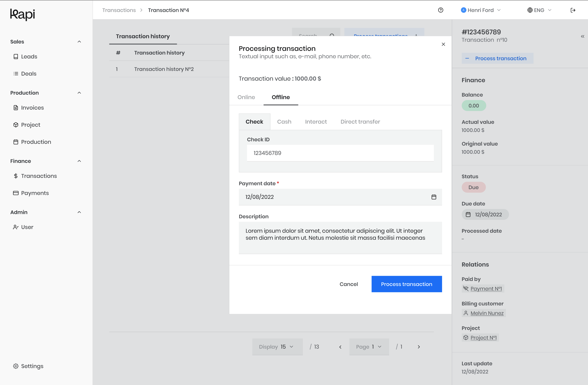Screen dimensions: 588x385
Task: Click the blue Process transaction button
Action: click(406, 284)
